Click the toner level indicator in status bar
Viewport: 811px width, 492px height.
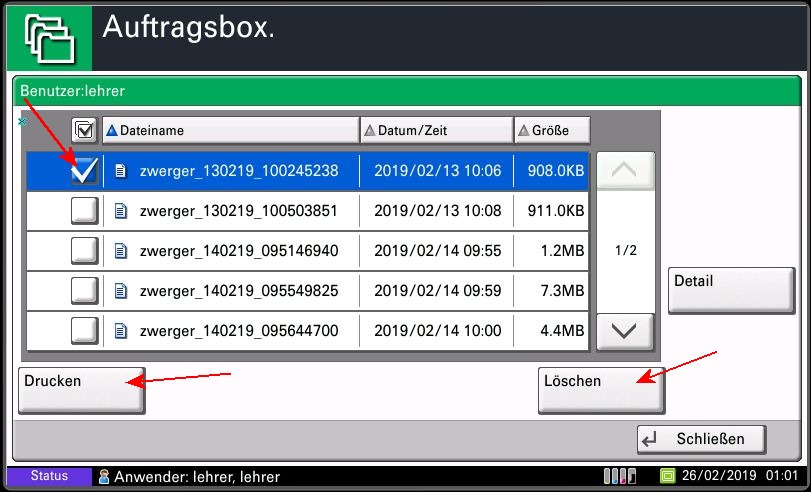pos(619,476)
